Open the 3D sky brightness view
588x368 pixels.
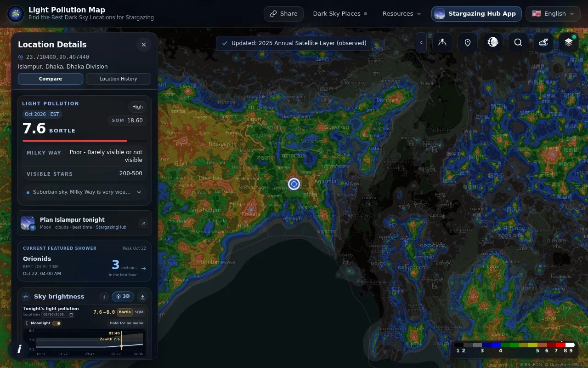[x=123, y=297]
